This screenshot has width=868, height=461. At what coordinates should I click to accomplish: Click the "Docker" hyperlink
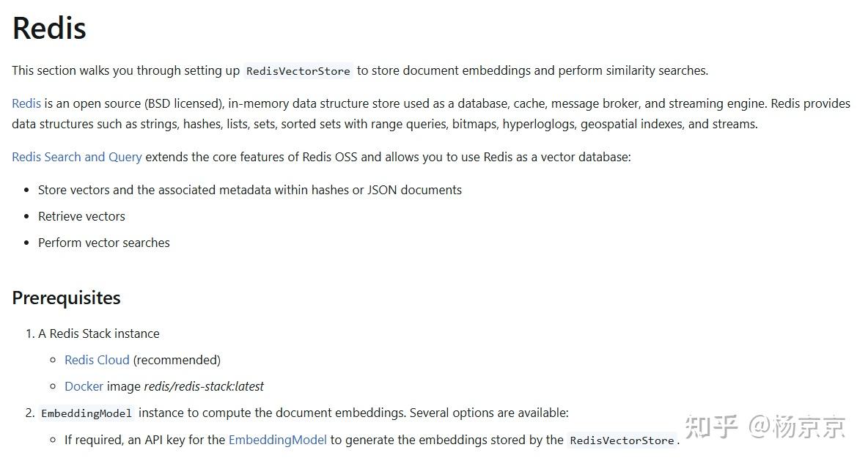tap(84, 386)
